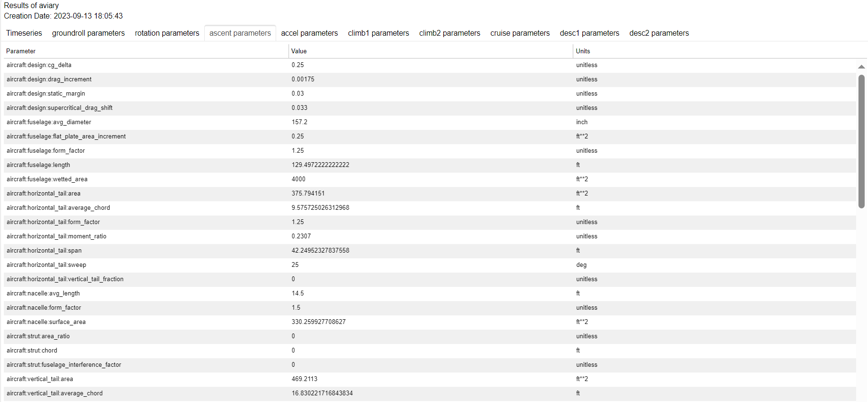Click the ascent parameters tab
868x402 pixels.
point(240,33)
